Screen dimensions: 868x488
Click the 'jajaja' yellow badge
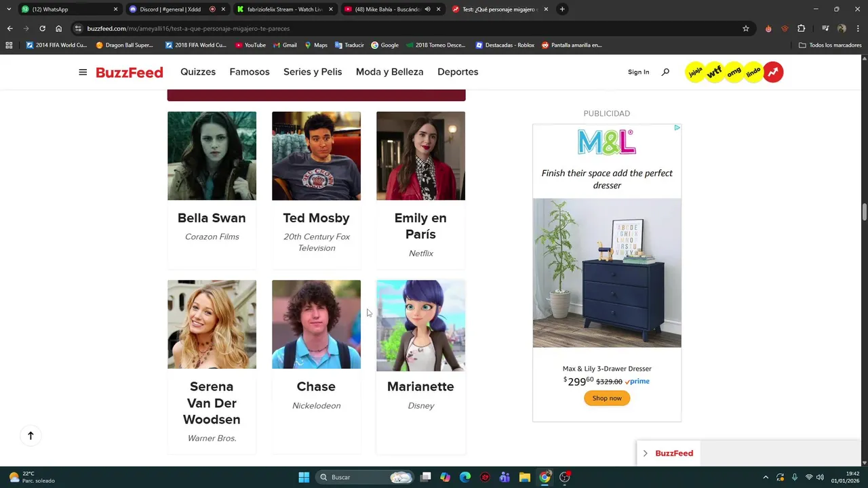point(694,72)
